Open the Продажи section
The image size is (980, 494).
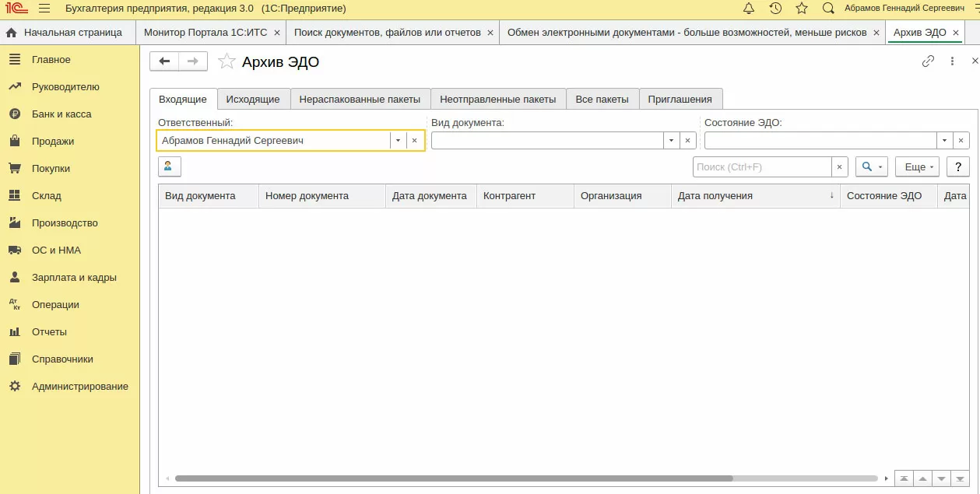69,142
